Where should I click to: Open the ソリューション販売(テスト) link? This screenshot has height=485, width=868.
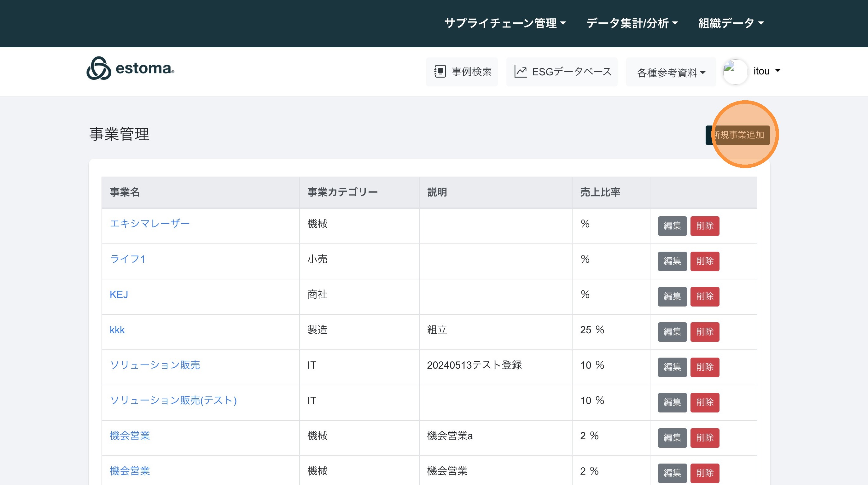click(173, 400)
